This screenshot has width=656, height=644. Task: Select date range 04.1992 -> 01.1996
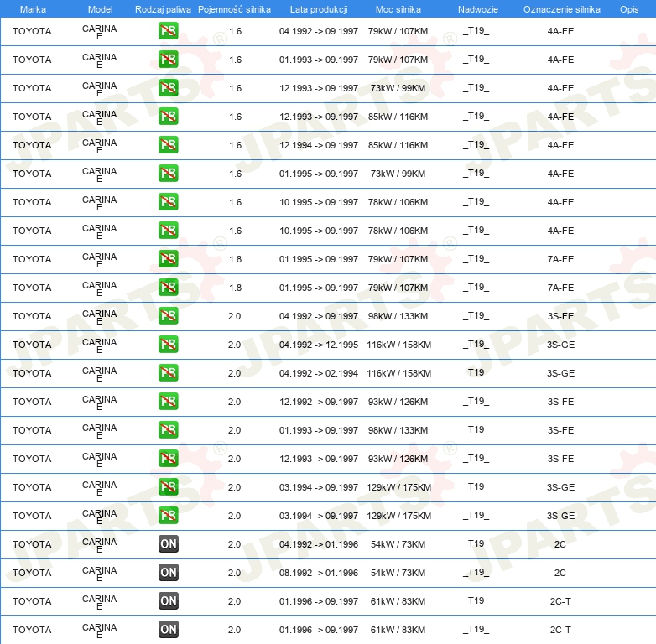(x=319, y=544)
